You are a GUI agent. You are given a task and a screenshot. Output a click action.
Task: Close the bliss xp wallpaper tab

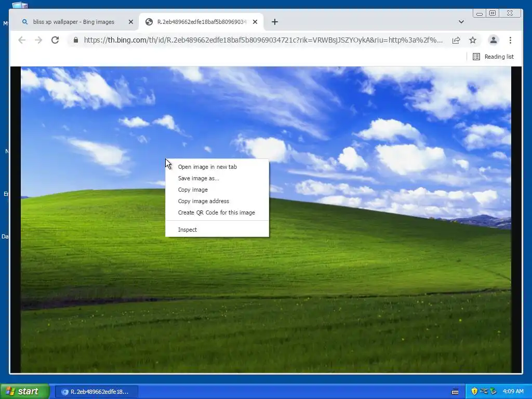click(x=131, y=22)
